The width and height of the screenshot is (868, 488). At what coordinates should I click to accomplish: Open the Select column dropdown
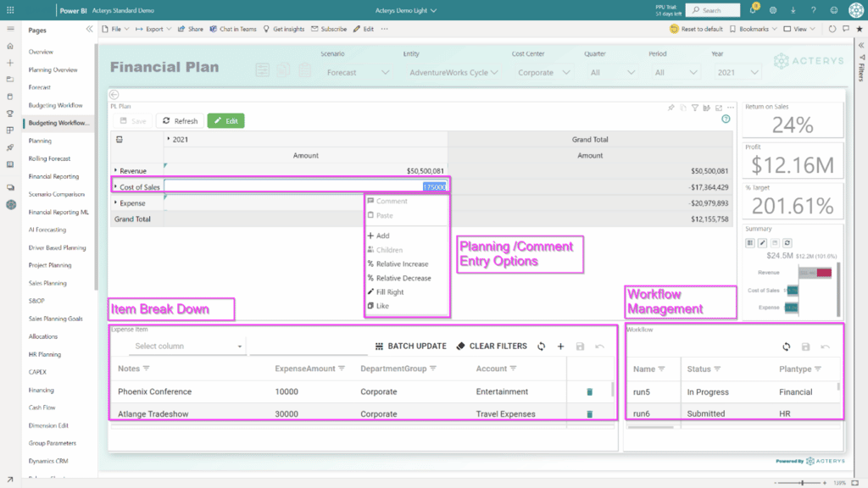click(x=186, y=346)
